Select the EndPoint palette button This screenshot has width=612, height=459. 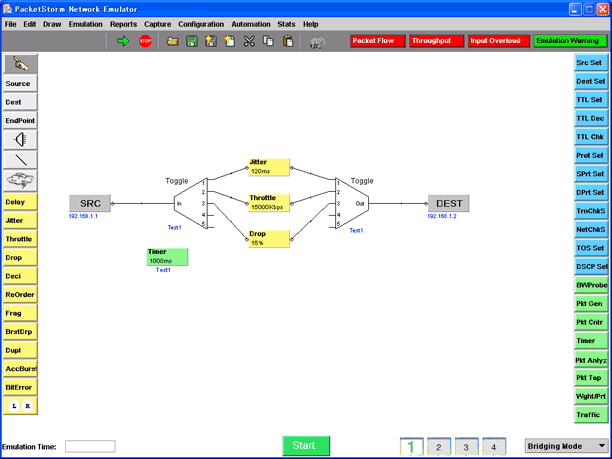[21, 121]
